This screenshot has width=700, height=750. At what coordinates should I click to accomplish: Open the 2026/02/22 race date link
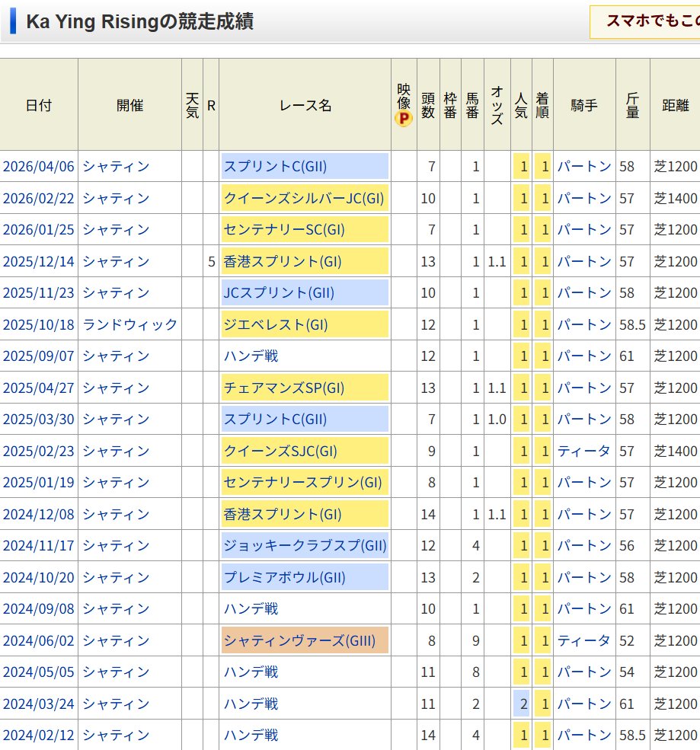coord(39,198)
